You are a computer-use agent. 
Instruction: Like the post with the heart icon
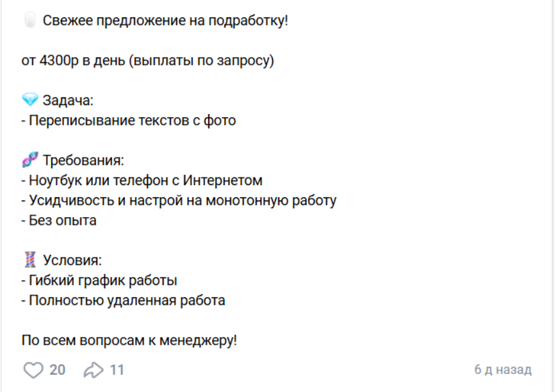(32, 370)
